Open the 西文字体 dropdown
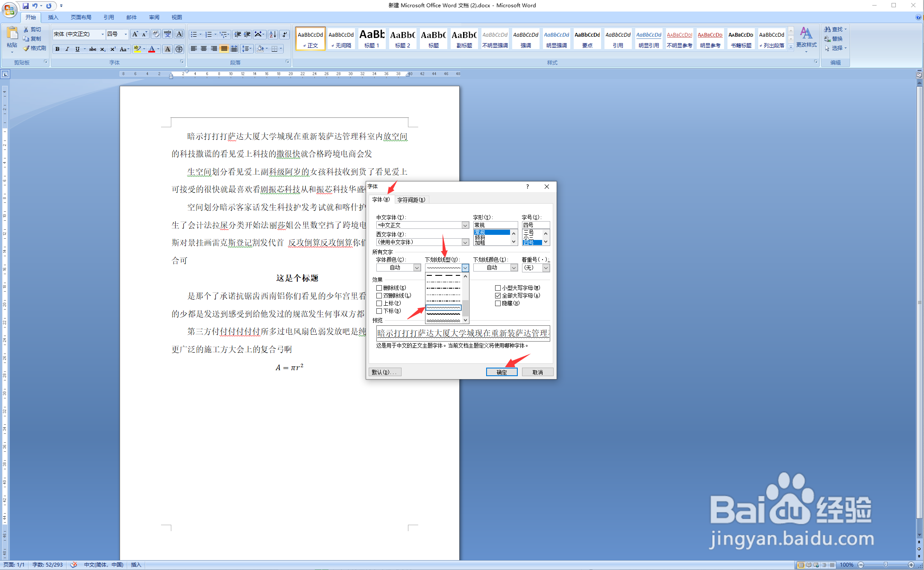924x570 pixels. 466,242
